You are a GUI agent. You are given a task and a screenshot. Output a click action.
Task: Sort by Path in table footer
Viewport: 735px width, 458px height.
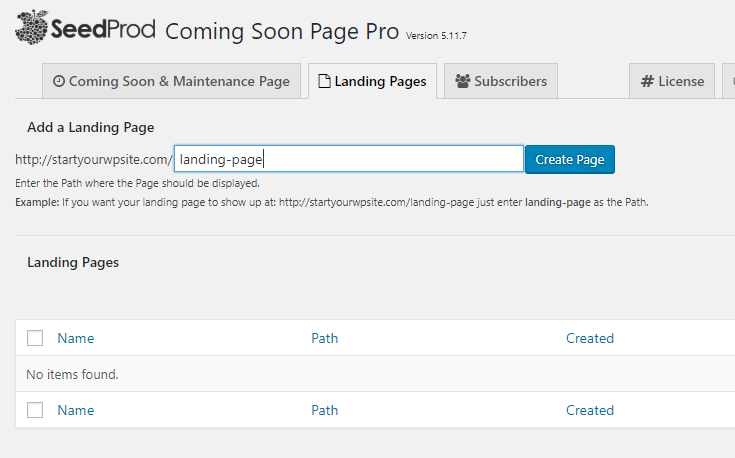point(324,411)
